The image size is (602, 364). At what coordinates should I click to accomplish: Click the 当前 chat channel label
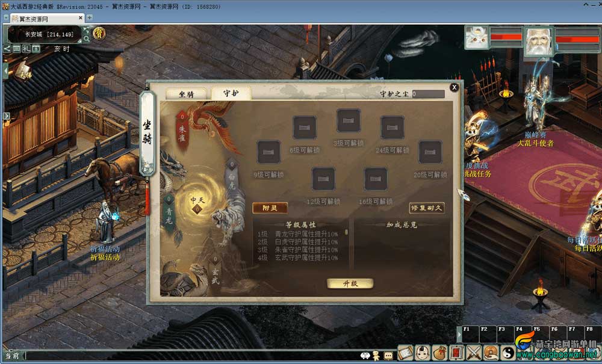11,356
